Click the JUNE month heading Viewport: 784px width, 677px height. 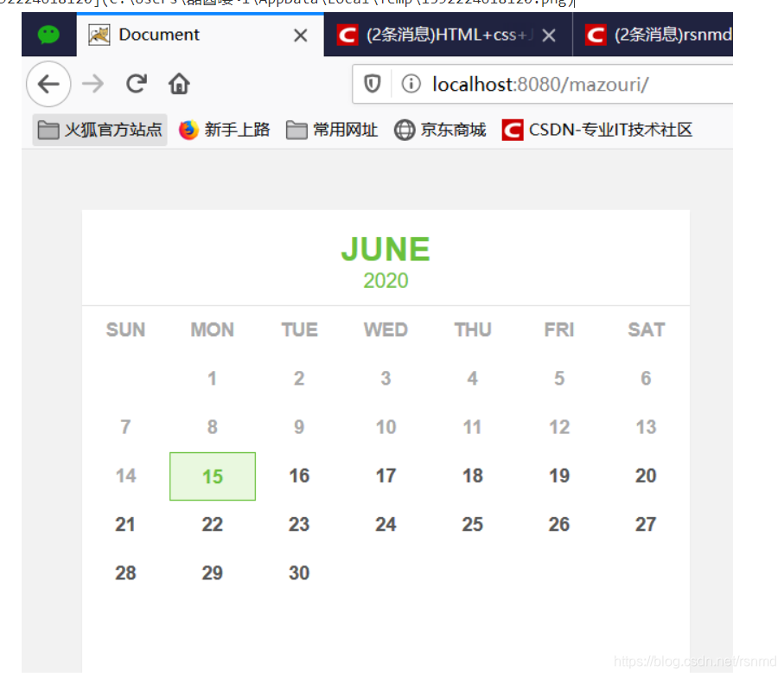click(386, 249)
